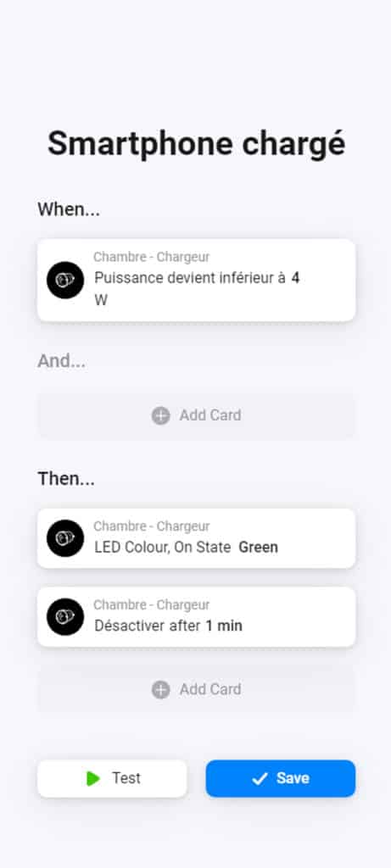
Task: Click the plug icon on Désactiver card
Action: coord(65,617)
